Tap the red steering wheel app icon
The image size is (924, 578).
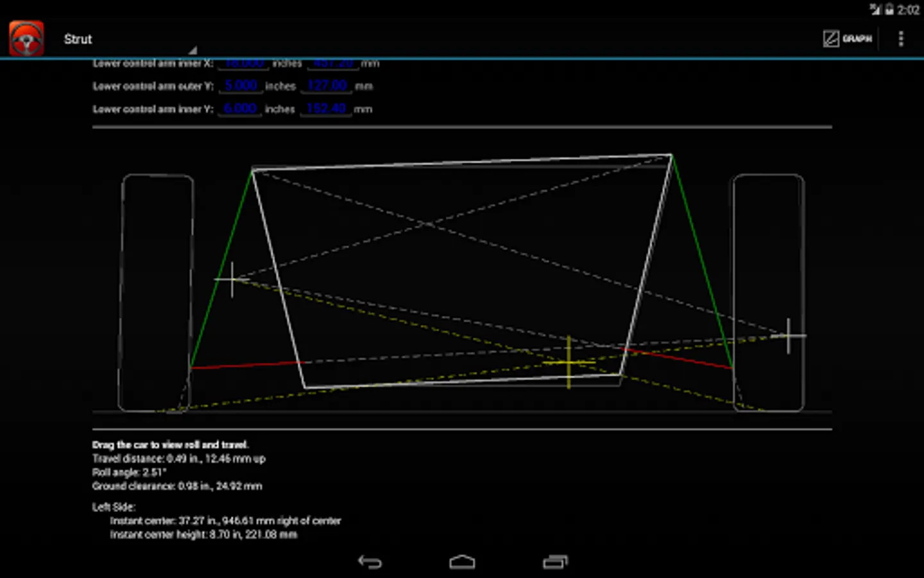pos(26,39)
